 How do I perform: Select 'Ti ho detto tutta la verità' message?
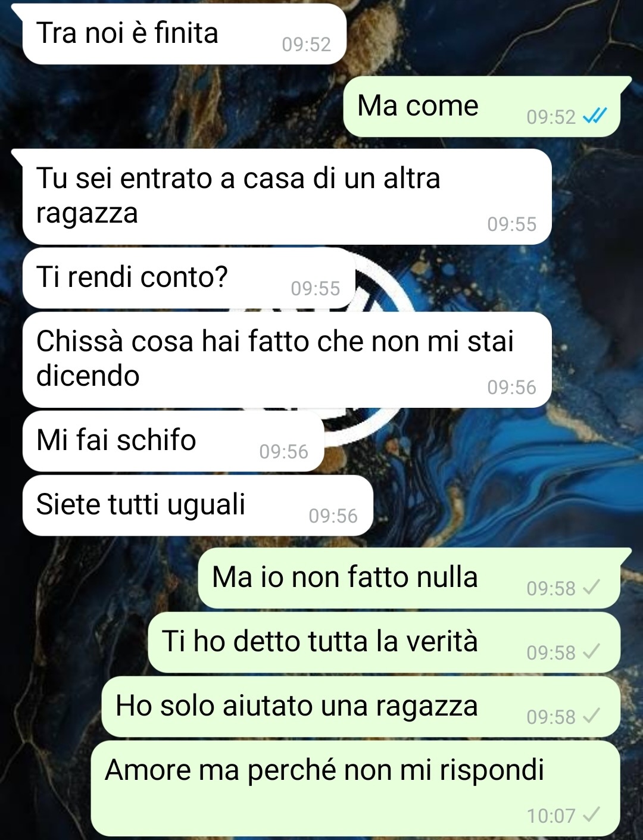point(384,642)
